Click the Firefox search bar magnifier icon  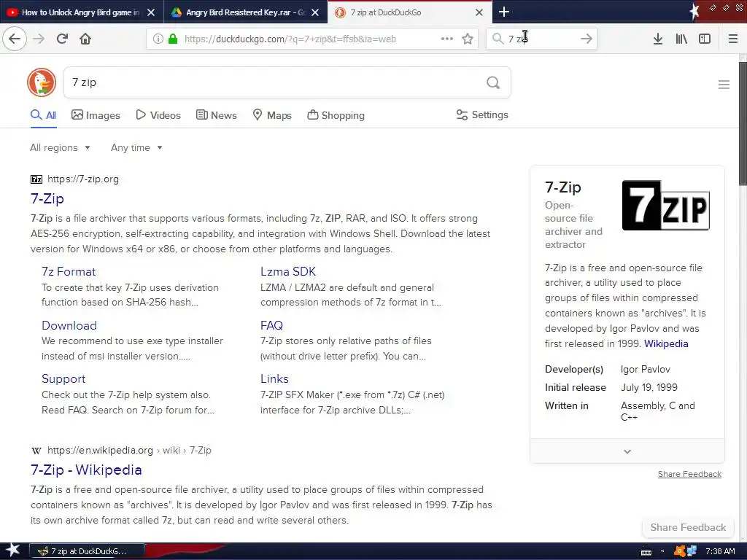(498, 39)
